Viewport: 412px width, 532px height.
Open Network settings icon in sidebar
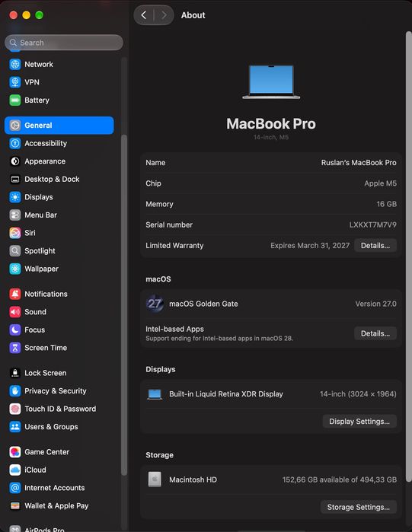click(15, 64)
